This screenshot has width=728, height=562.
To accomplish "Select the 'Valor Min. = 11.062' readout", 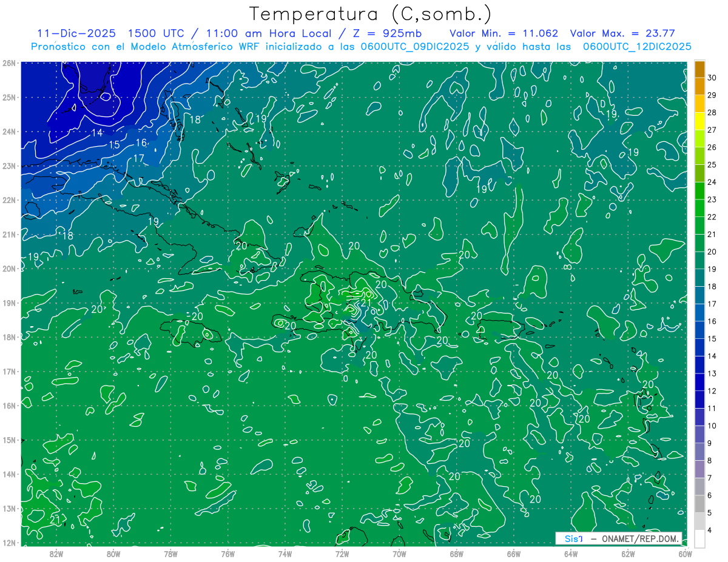I will (x=504, y=33).
